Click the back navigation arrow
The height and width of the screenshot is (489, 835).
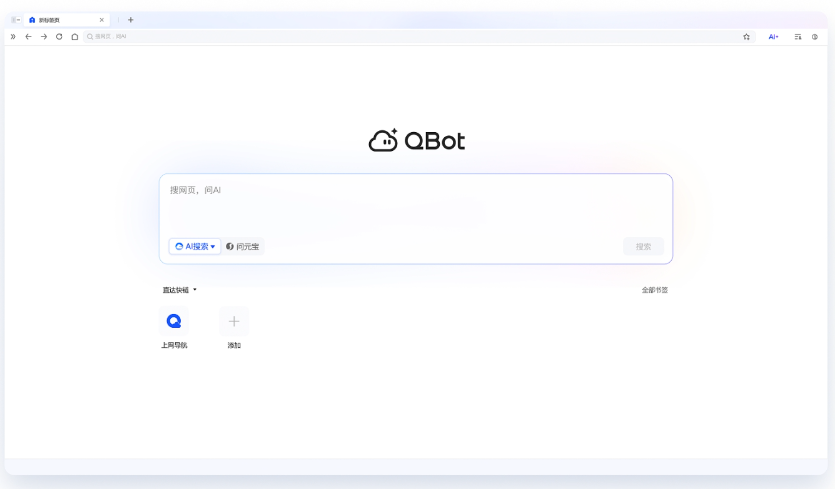click(28, 36)
